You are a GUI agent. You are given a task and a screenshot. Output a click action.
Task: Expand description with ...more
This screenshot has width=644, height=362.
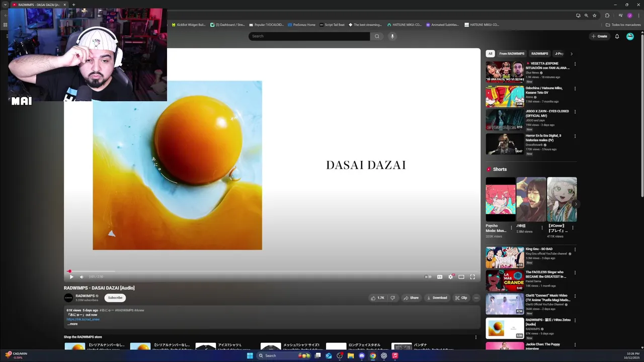[x=72, y=324]
